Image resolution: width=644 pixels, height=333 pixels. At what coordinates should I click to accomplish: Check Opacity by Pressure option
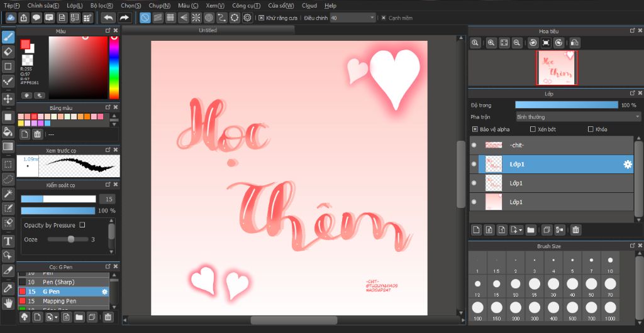coord(82,225)
